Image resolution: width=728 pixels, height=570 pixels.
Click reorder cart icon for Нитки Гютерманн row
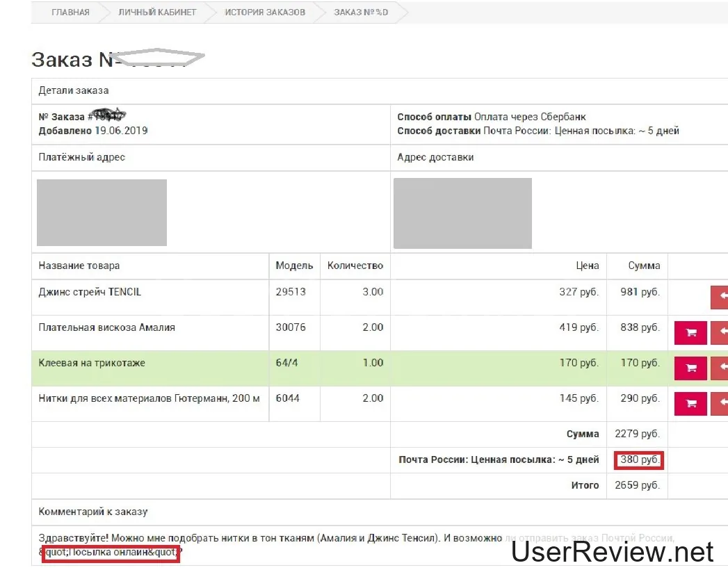(x=690, y=403)
